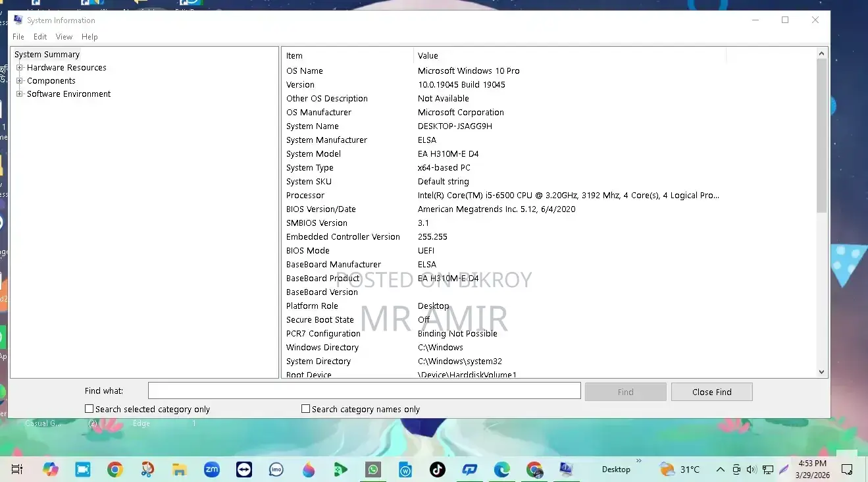Open the colorful droplet taskbar app
This screenshot has width=868, height=482.
[x=309, y=469]
